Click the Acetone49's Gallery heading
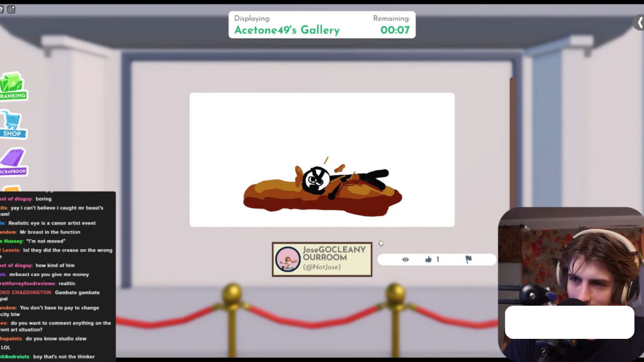 click(x=287, y=30)
